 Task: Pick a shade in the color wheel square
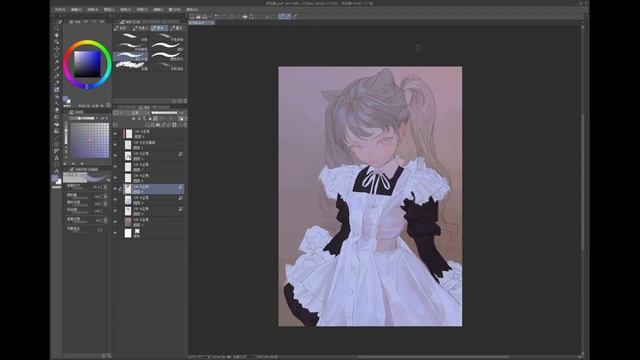pos(87,64)
